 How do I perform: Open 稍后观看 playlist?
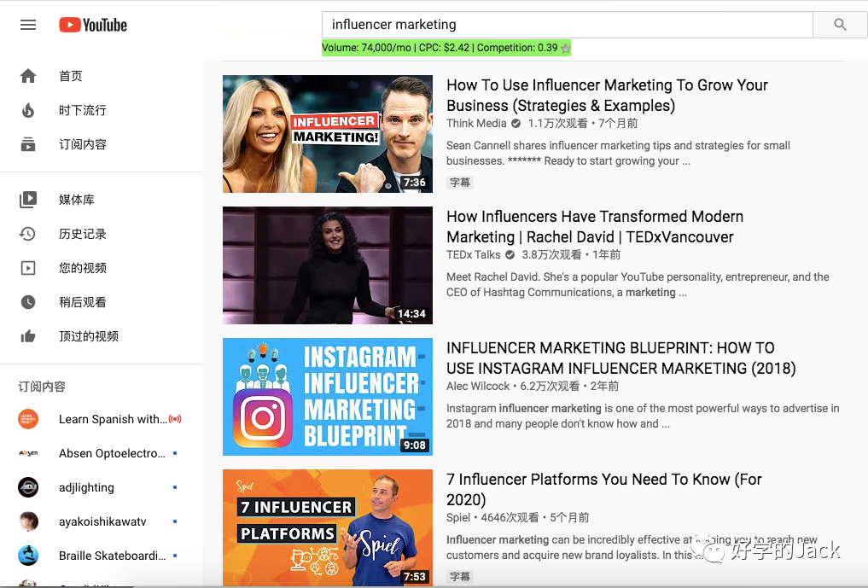coord(102,302)
